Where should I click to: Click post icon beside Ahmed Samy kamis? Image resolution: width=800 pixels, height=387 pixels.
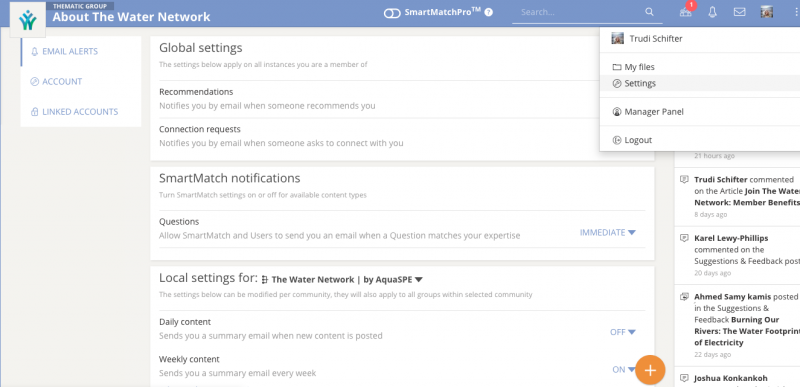click(684, 297)
